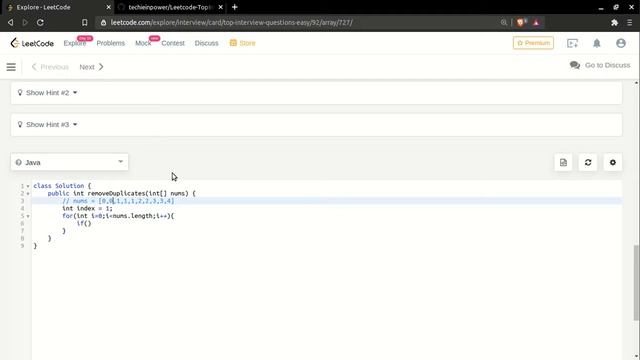The width and height of the screenshot is (640, 360).
Task: Open the Java language dropdown
Action: (69, 162)
